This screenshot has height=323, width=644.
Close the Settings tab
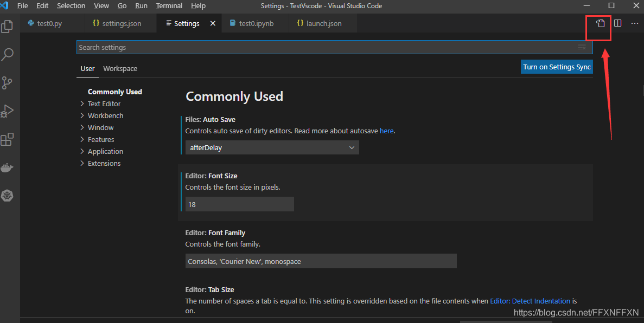(213, 23)
